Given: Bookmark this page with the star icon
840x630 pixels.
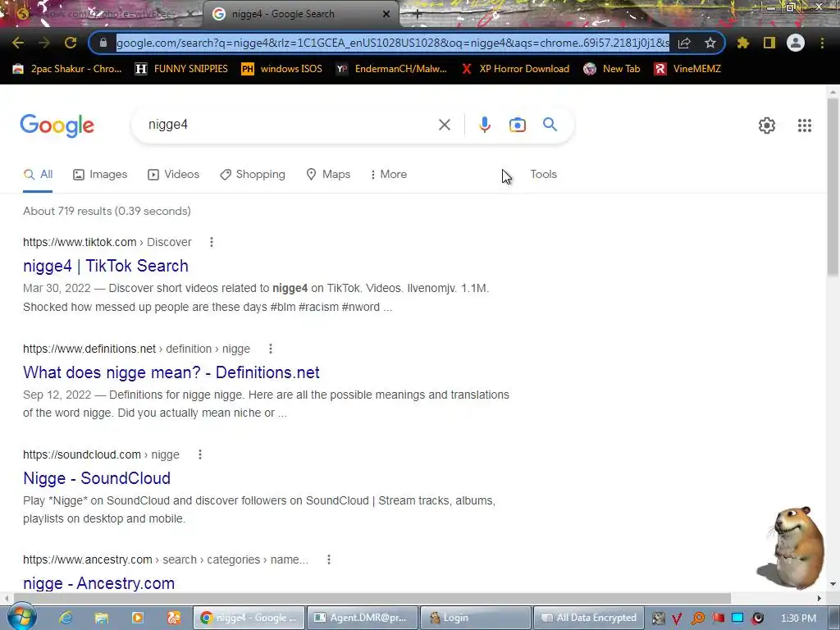Looking at the screenshot, I should (x=710, y=43).
